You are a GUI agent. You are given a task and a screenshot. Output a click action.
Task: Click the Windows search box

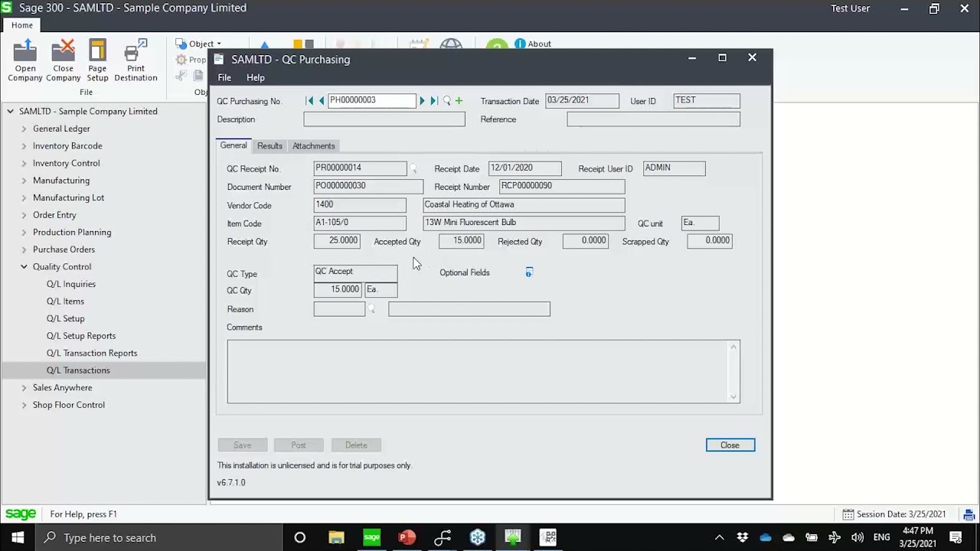(x=159, y=537)
